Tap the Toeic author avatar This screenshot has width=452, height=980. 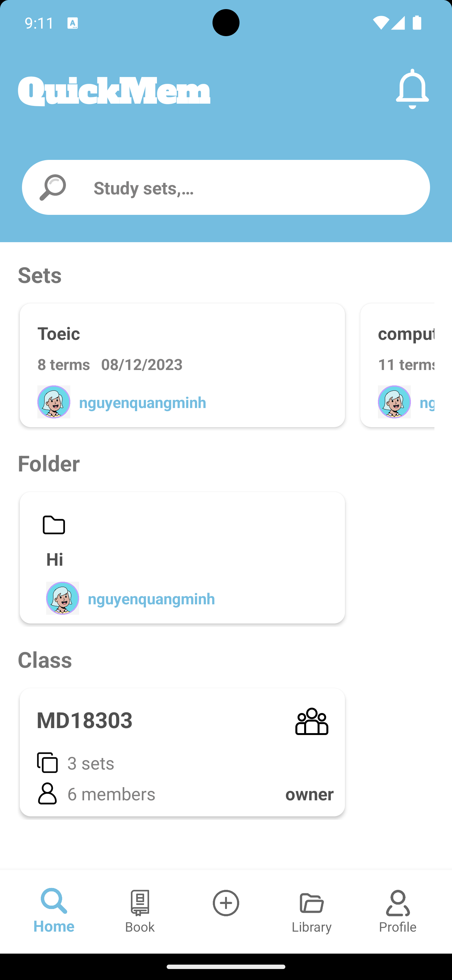pyautogui.click(x=54, y=402)
